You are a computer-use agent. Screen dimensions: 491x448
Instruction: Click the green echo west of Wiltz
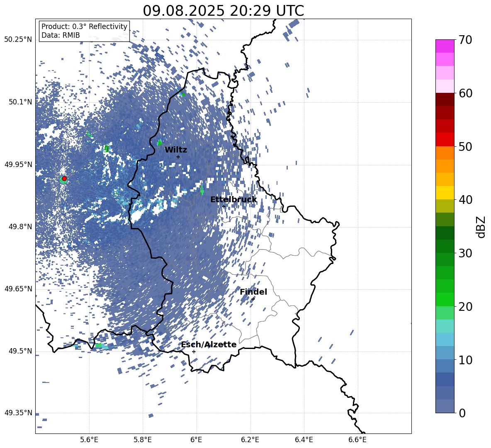[160, 143]
